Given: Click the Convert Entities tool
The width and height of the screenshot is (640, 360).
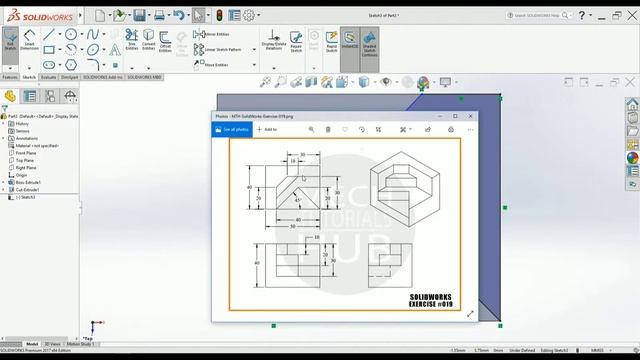Looking at the screenshot, I should click(149, 40).
